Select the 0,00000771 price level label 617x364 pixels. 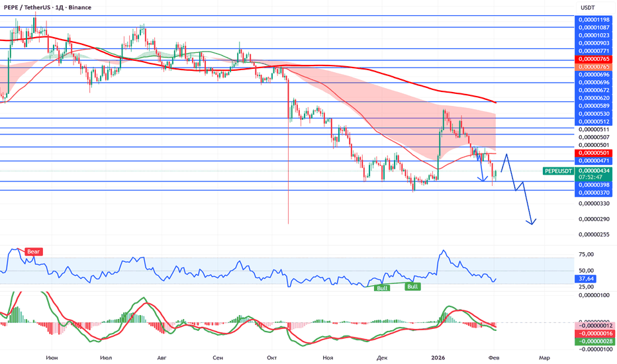pyautogui.click(x=593, y=51)
